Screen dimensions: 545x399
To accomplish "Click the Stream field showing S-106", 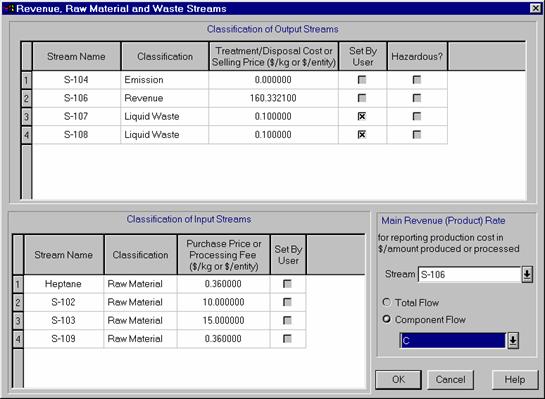I will (x=469, y=275).
